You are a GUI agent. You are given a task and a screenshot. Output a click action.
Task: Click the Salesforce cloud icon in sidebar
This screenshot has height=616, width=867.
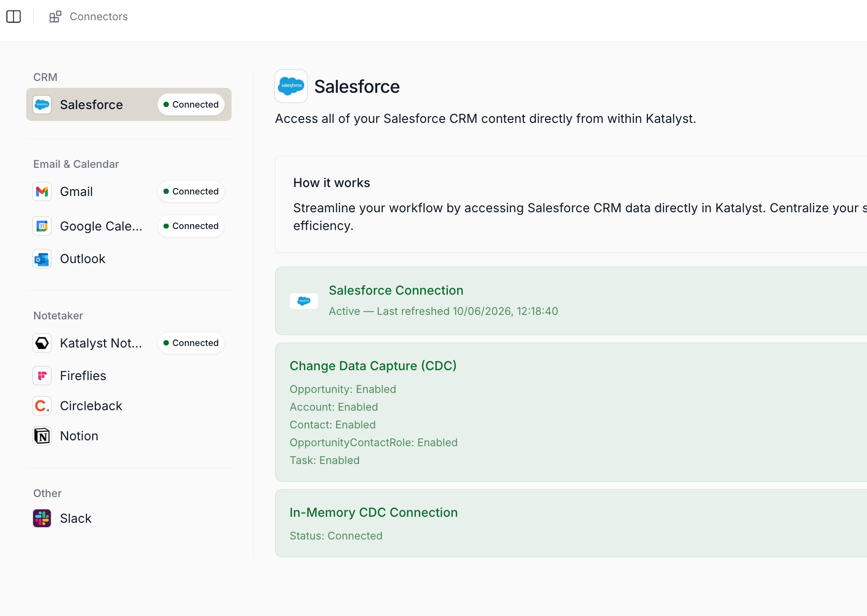point(42,105)
